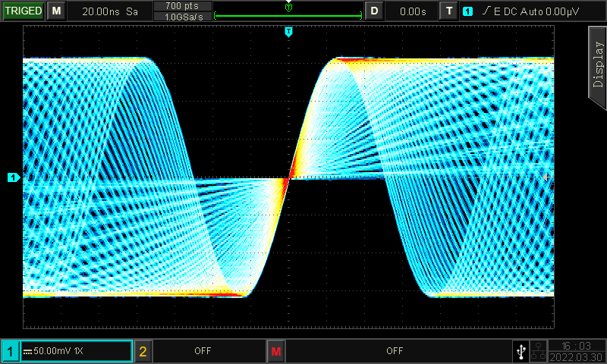This screenshot has width=607, height=364.
Task: Click the USB connection status icon
Action: (x=521, y=351)
